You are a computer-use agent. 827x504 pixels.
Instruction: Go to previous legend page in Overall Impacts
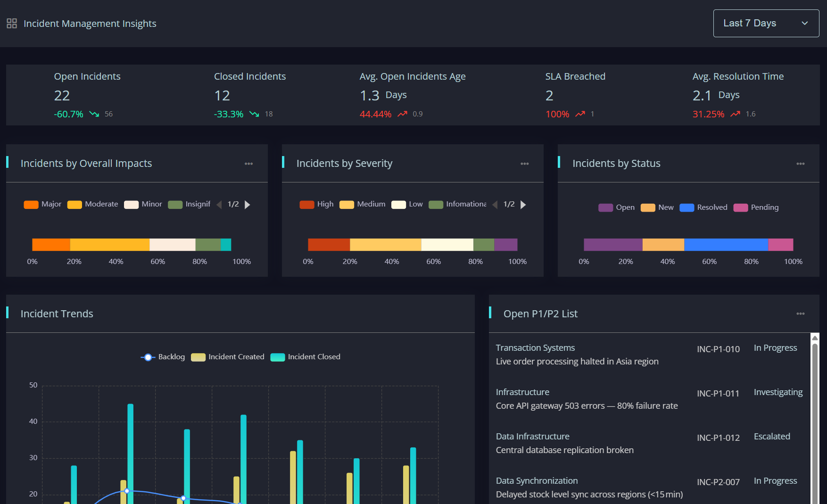click(x=219, y=205)
